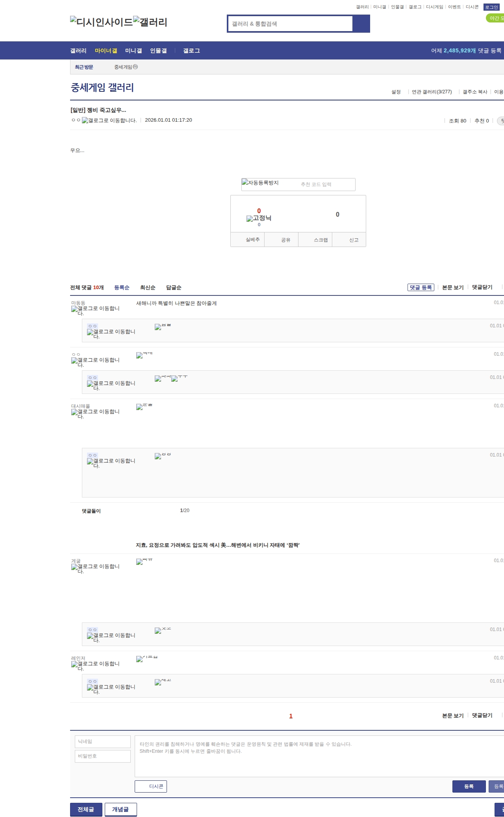Viewport: 504px width, 817px height.
Task: Open 대시매롤's 갤로그 icon
Action: 95,414
